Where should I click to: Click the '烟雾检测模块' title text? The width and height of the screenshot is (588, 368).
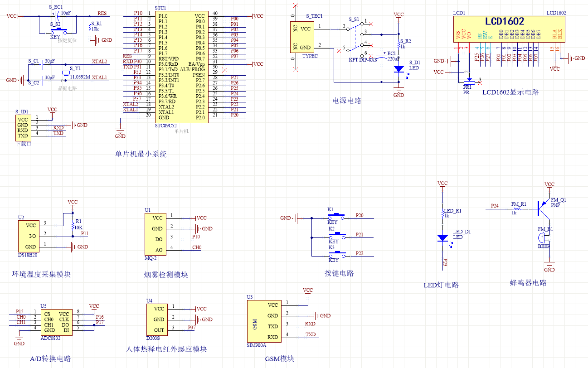pos(166,275)
